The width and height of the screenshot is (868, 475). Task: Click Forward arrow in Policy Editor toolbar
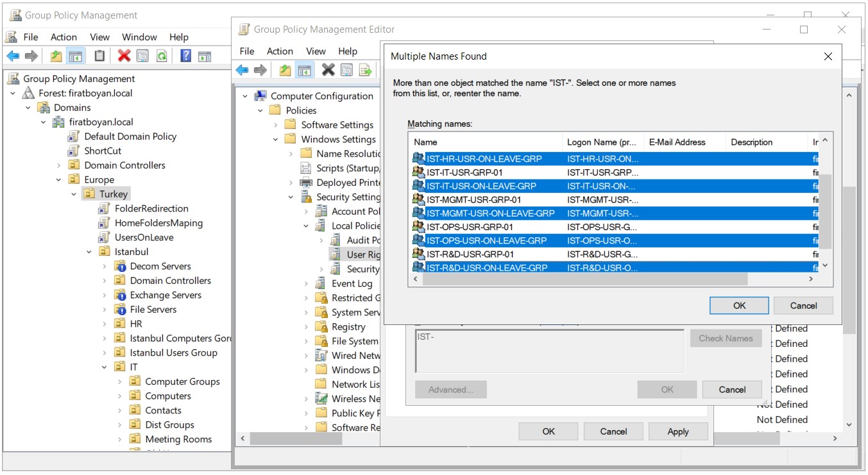260,70
